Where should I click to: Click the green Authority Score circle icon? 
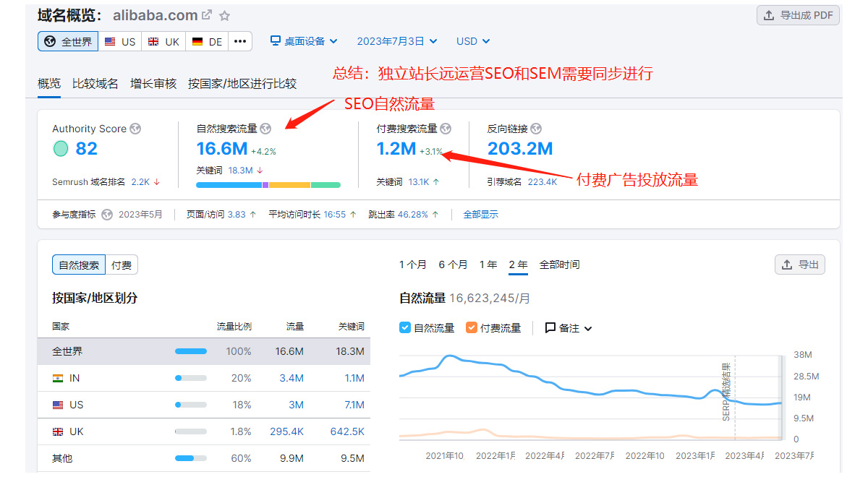[x=61, y=149]
